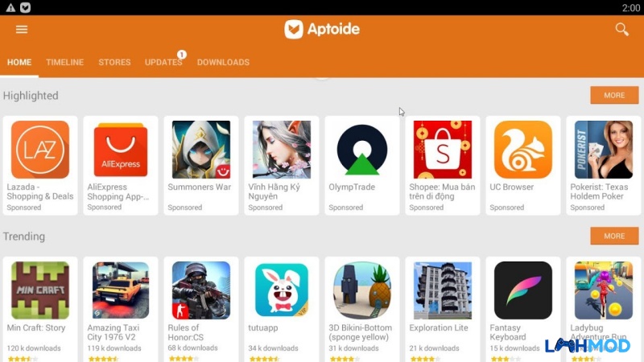The image size is (644, 362).
Task: Open the Summoners War game thumbnail
Action: tap(200, 150)
